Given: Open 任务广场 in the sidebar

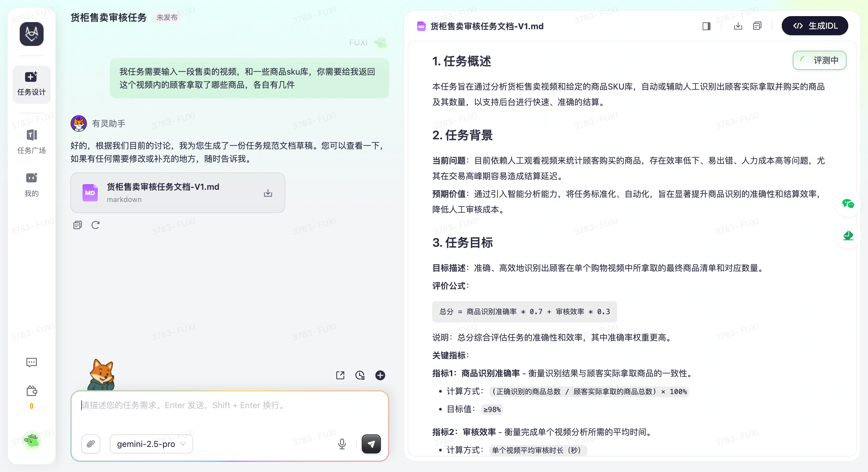Looking at the screenshot, I should (31, 141).
